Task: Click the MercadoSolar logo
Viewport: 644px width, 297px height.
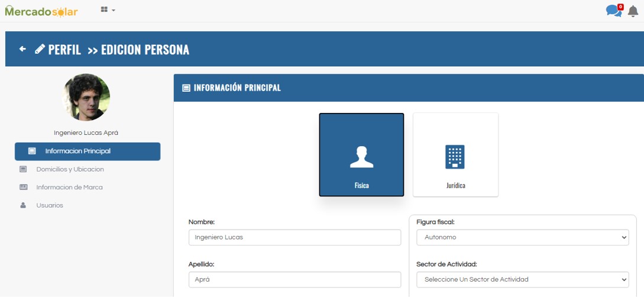Action: pyautogui.click(x=41, y=11)
